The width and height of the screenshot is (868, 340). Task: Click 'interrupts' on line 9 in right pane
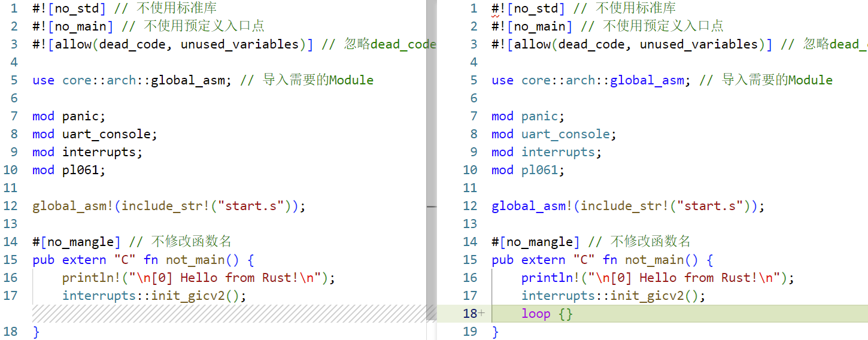pyautogui.click(x=558, y=152)
